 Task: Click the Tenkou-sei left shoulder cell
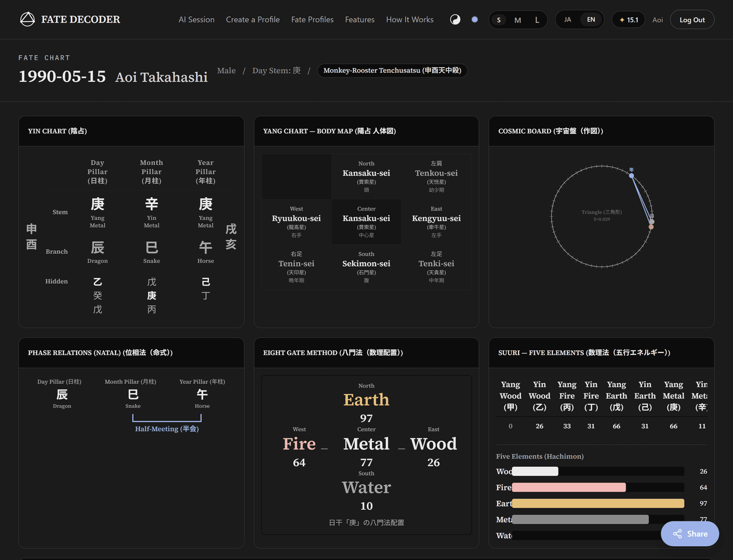click(436, 177)
